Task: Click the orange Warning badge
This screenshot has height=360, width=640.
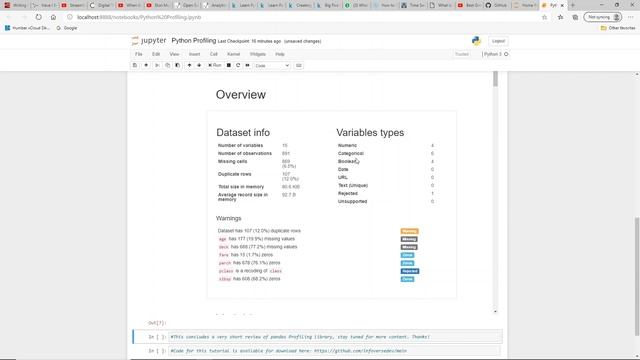Action: click(x=409, y=231)
